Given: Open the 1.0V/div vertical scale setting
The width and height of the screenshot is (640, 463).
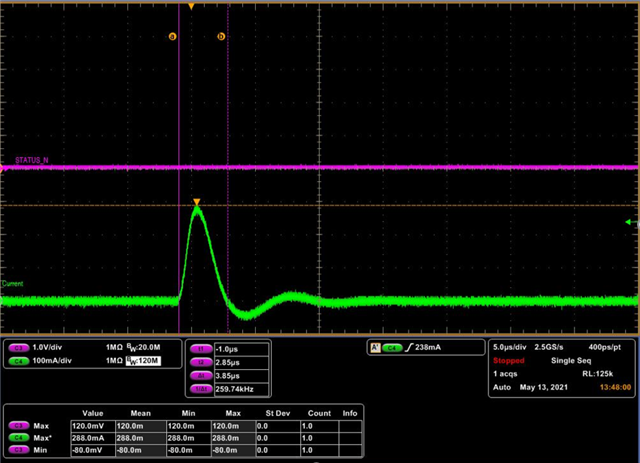Looking at the screenshot, I should (x=47, y=347).
